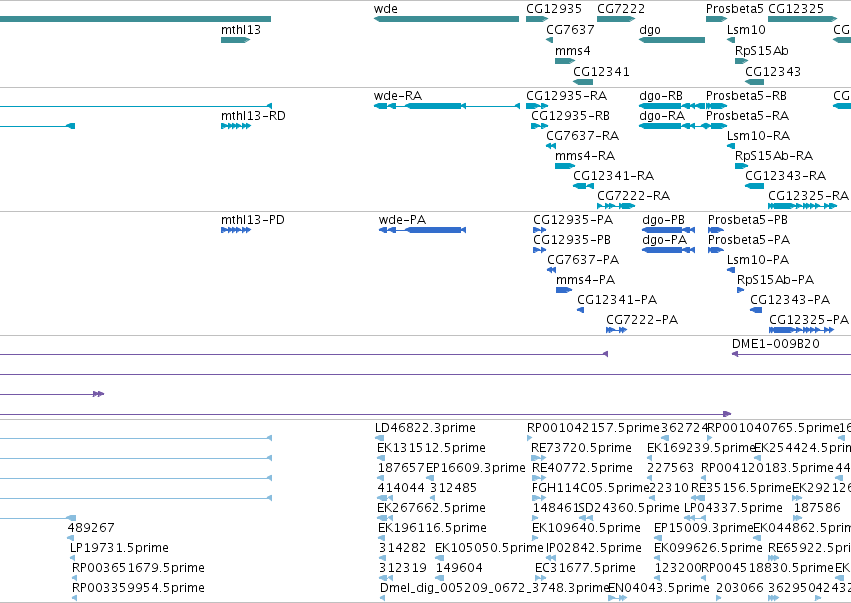Click the EN04043.5prime EST label
The width and height of the screenshot is (851, 603).
pos(658,588)
